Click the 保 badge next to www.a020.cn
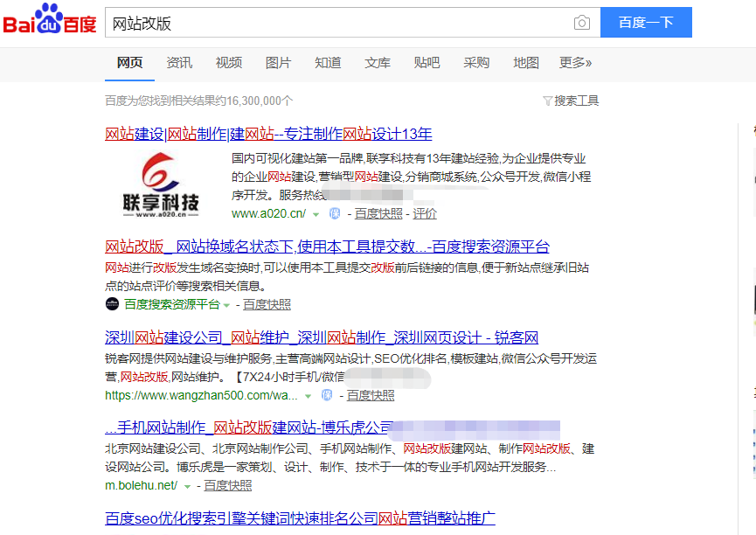The width and height of the screenshot is (756, 535). point(335,213)
